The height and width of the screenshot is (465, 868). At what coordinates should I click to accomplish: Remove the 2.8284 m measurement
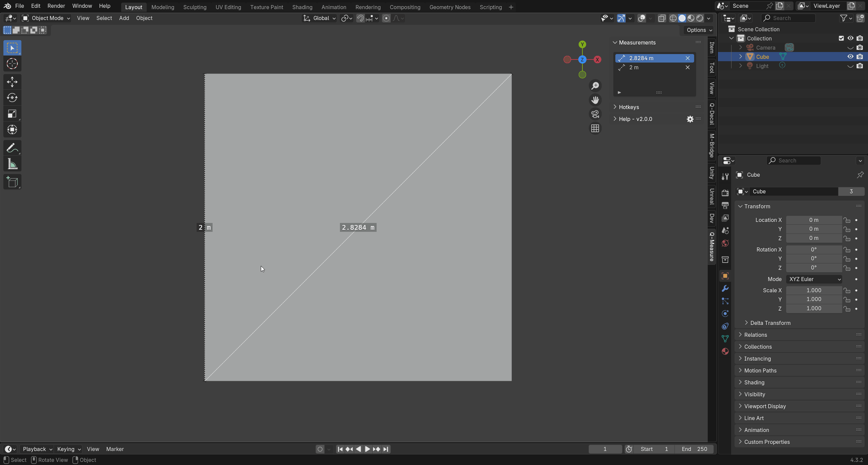(x=688, y=58)
